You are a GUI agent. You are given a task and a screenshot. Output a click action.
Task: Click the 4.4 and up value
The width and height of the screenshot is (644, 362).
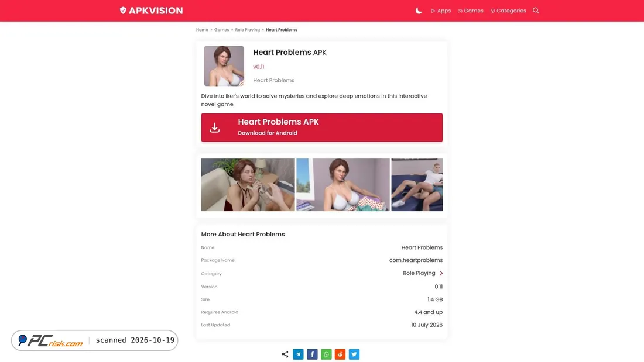(429, 312)
